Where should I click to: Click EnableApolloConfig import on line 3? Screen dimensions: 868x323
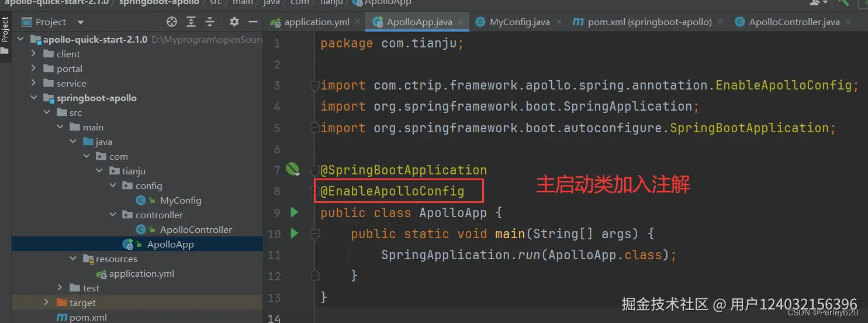(x=784, y=85)
